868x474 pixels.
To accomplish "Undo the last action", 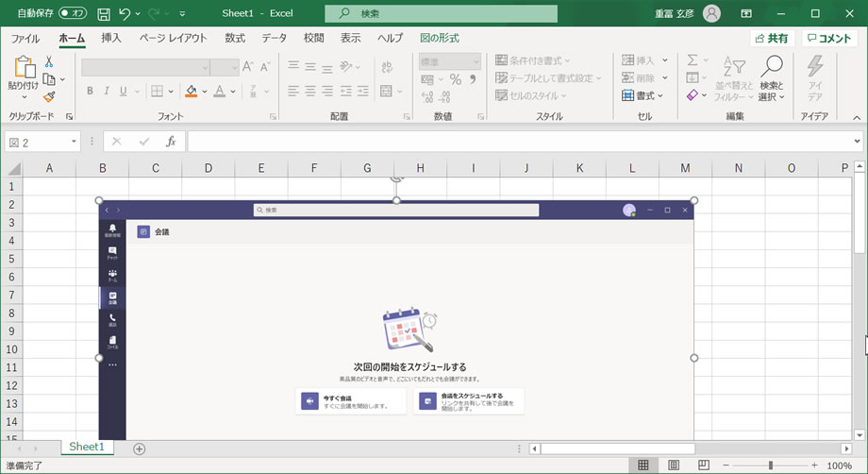I will (125, 14).
